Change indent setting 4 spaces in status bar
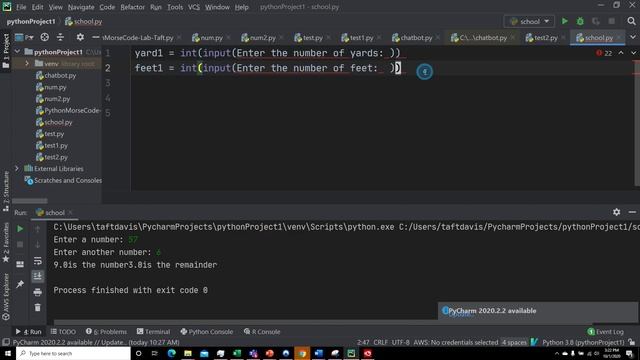This screenshot has width=640, height=360. click(514, 342)
